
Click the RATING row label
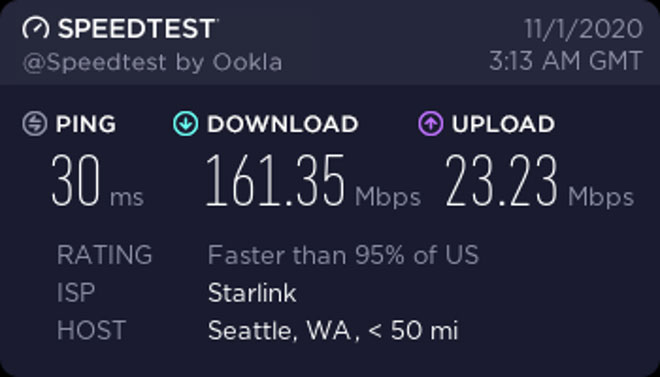coord(104,255)
